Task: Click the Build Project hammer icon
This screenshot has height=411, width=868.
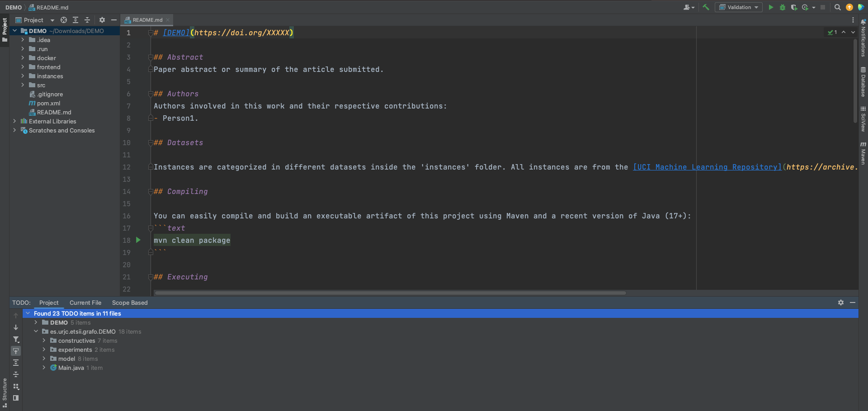Action: click(x=706, y=7)
